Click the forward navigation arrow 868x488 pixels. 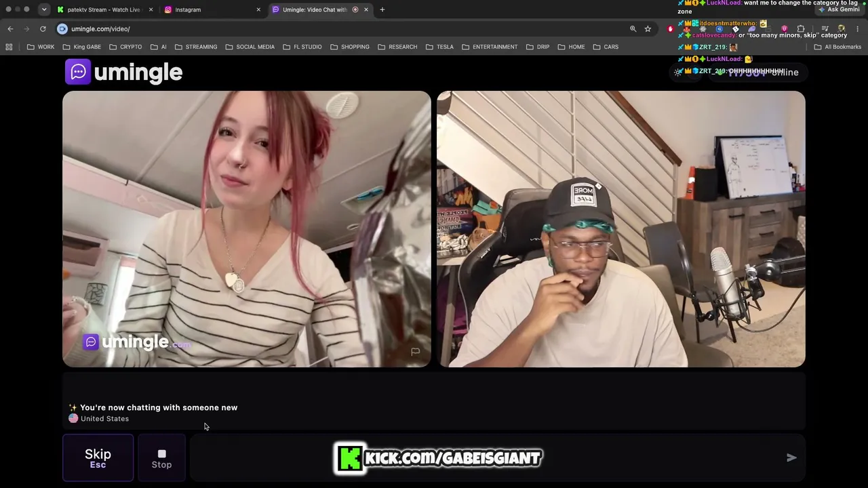[x=26, y=28]
